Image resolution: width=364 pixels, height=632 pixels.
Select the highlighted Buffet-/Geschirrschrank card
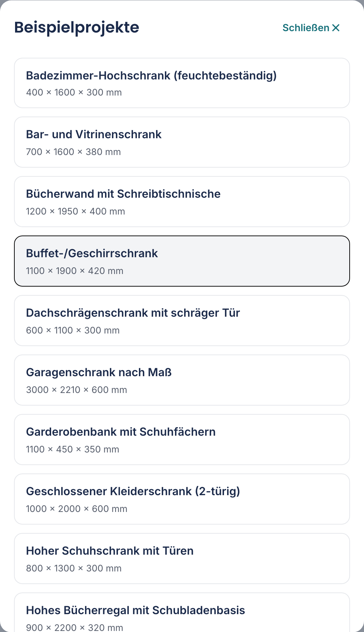182,261
